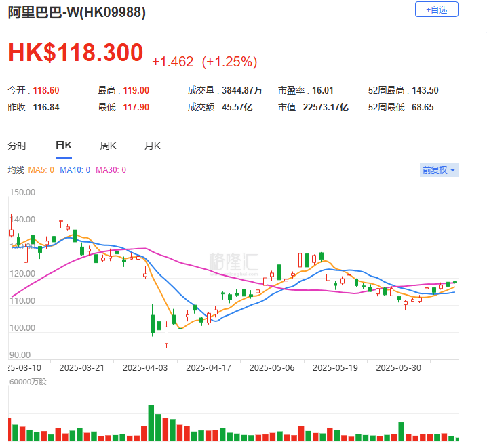
Task: Click the 60000万股 volume axis label
Action: click(28, 382)
